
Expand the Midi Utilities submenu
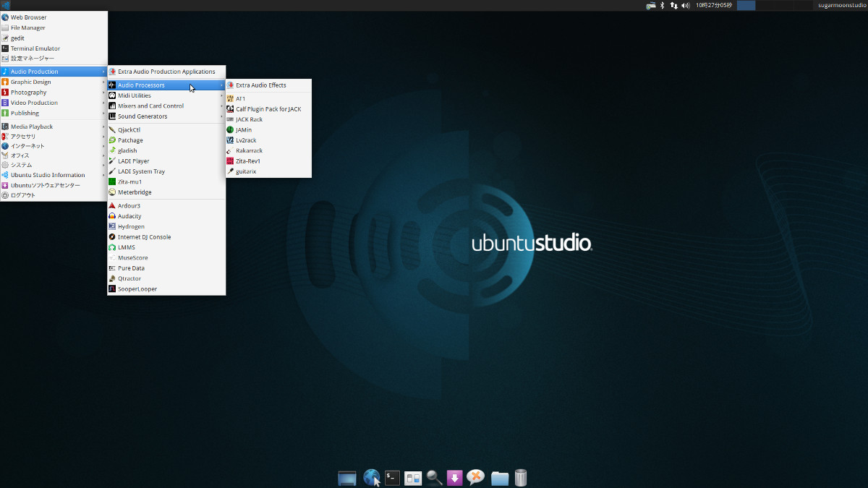click(166, 95)
